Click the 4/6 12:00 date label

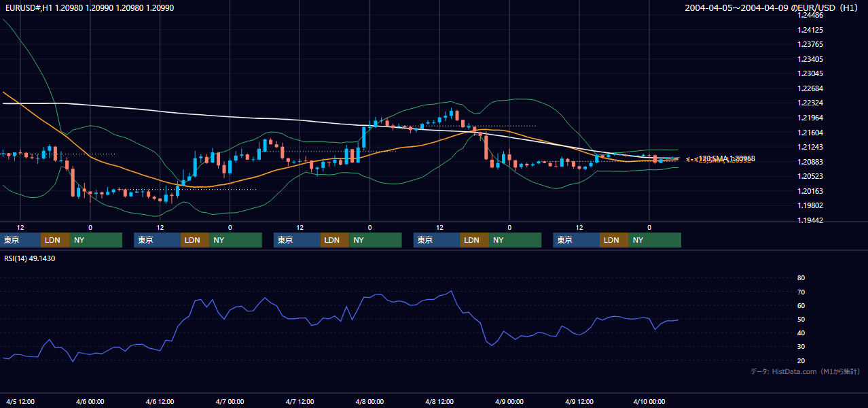point(160,401)
